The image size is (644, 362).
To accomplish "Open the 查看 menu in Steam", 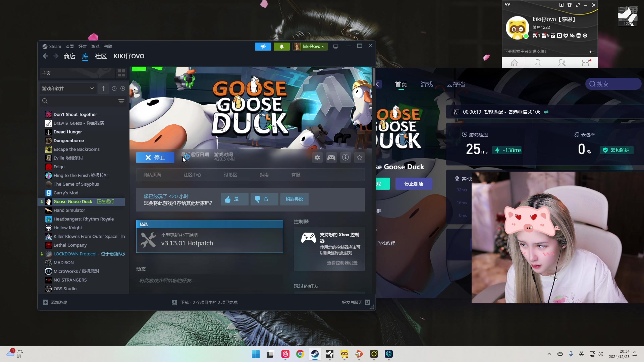I will point(70,47).
